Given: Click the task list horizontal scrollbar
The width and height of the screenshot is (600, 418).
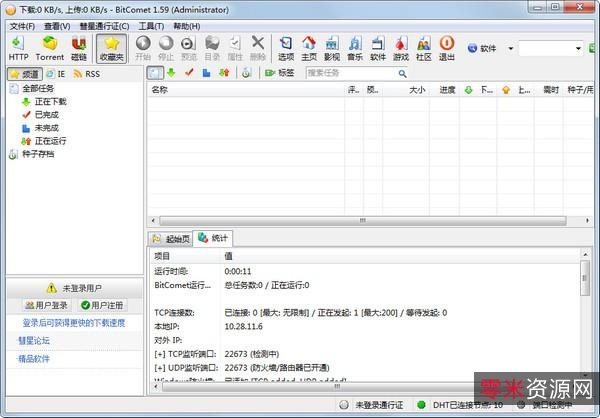Looking at the screenshot, I should (x=362, y=220).
